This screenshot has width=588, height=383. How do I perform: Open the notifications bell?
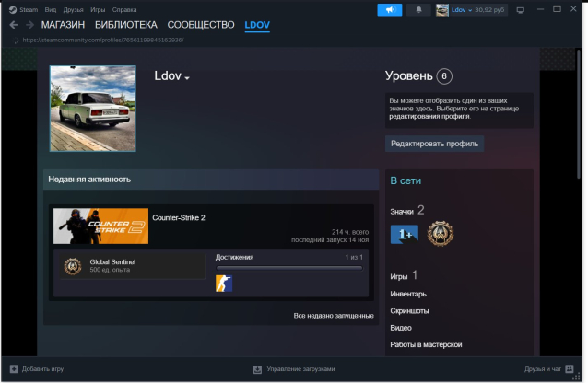[x=418, y=9]
